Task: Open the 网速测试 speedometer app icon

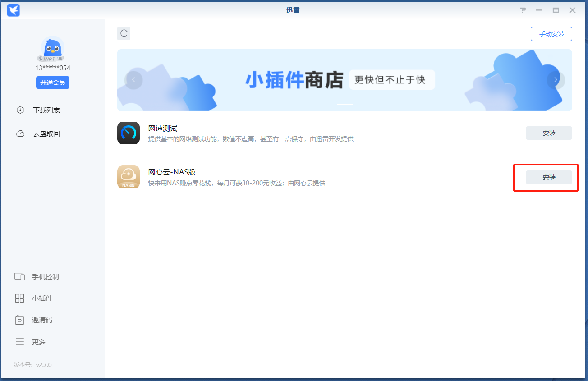Action: point(129,133)
